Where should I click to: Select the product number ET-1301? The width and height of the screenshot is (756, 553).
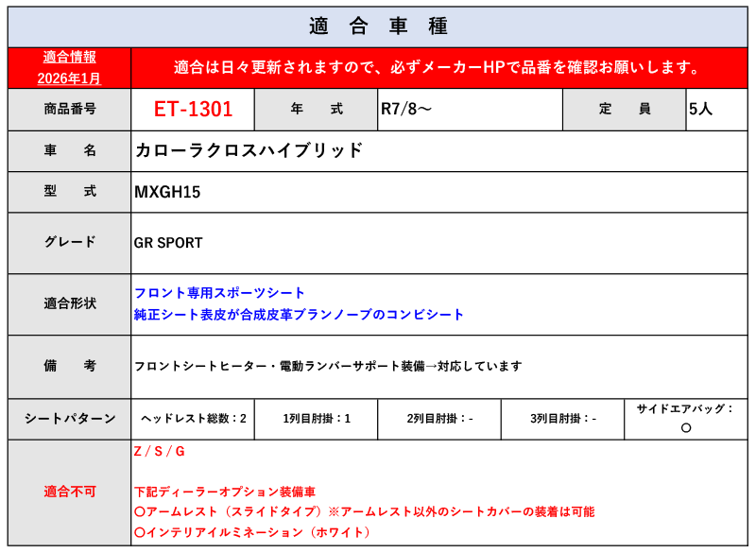[x=193, y=109]
